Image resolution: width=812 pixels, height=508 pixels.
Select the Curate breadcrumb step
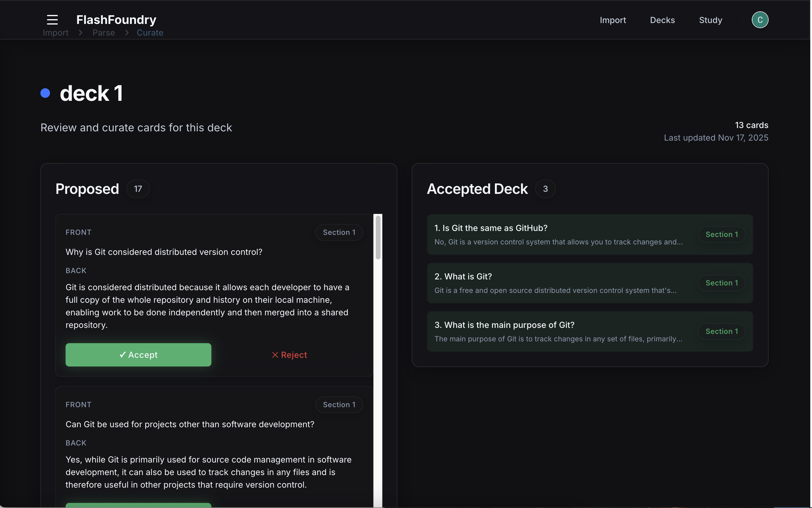pyautogui.click(x=150, y=33)
